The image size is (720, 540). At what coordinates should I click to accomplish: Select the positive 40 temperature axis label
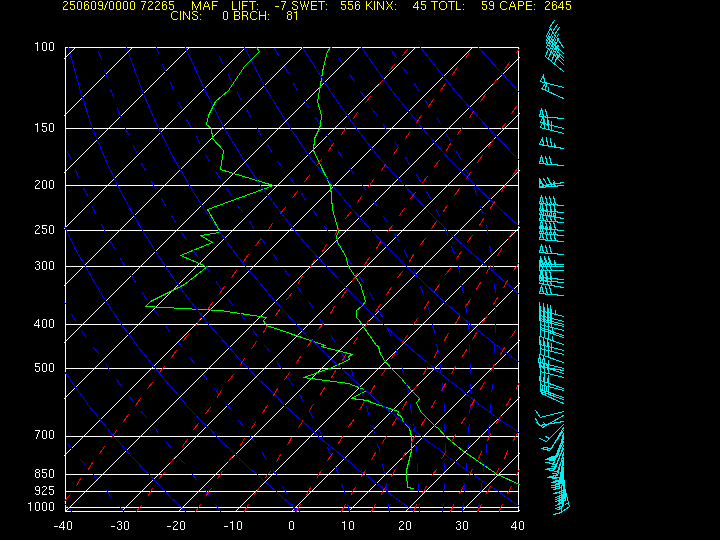coord(518,526)
